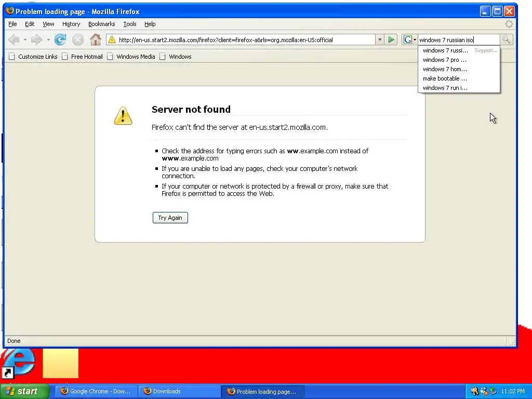Image resolution: width=532 pixels, height=399 pixels.
Task: Click the Back navigation arrow
Action: [x=14, y=39]
